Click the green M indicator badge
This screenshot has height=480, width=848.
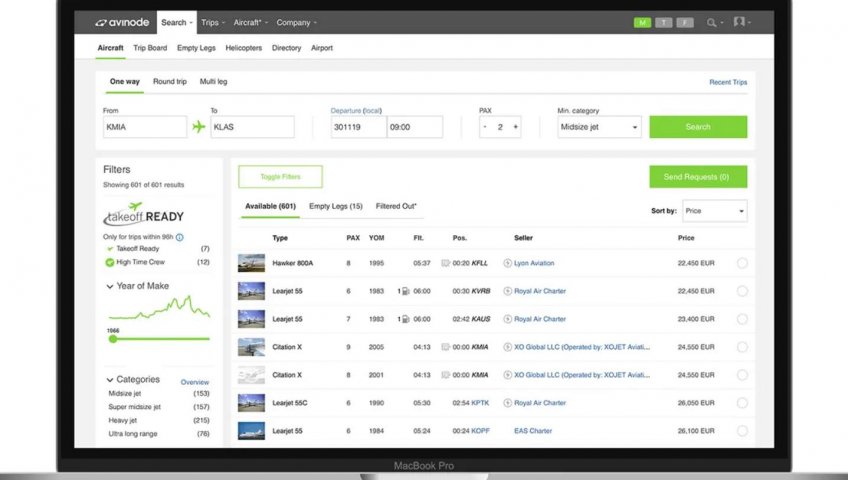(x=642, y=22)
